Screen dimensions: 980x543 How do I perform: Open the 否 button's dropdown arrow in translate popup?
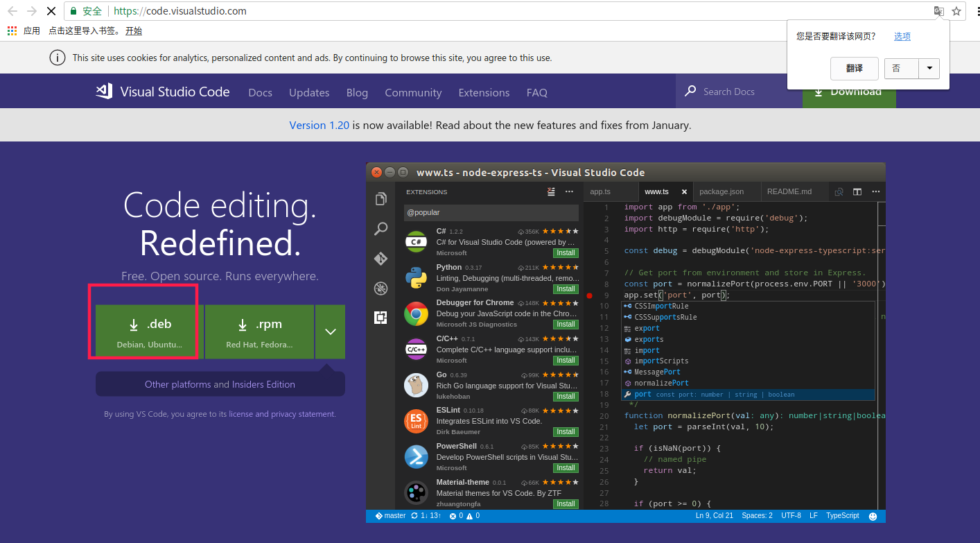(x=929, y=68)
